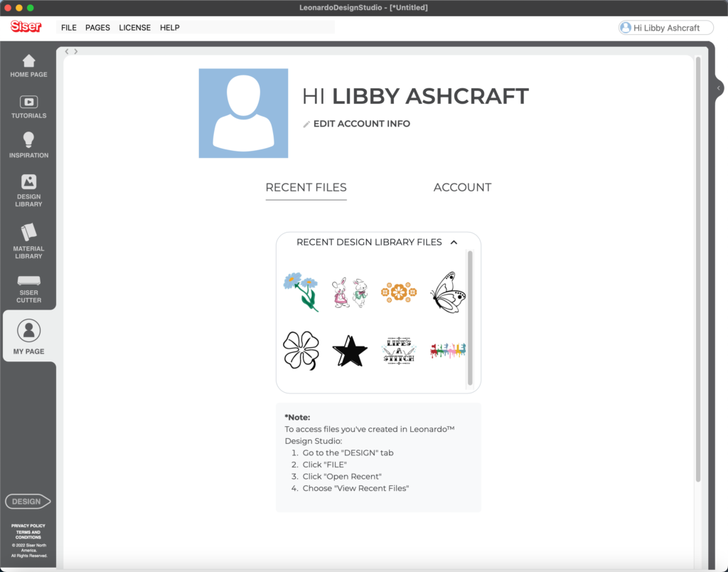This screenshot has height=572, width=728.
Task: Click the Edit Account Info link
Action: [362, 124]
